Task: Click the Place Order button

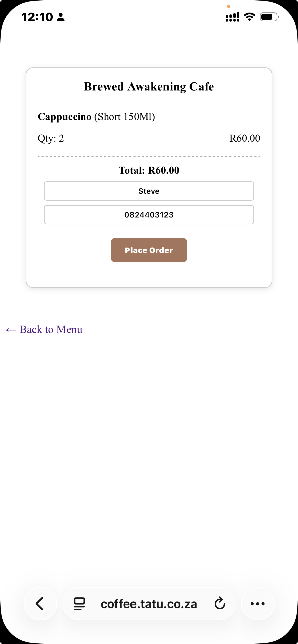Action: tap(149, 250)
